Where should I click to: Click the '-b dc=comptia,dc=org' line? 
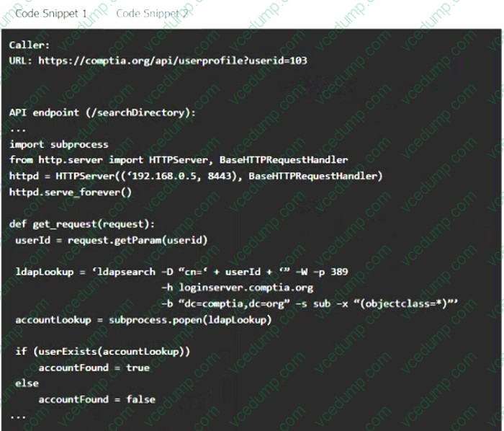(310, 303)
